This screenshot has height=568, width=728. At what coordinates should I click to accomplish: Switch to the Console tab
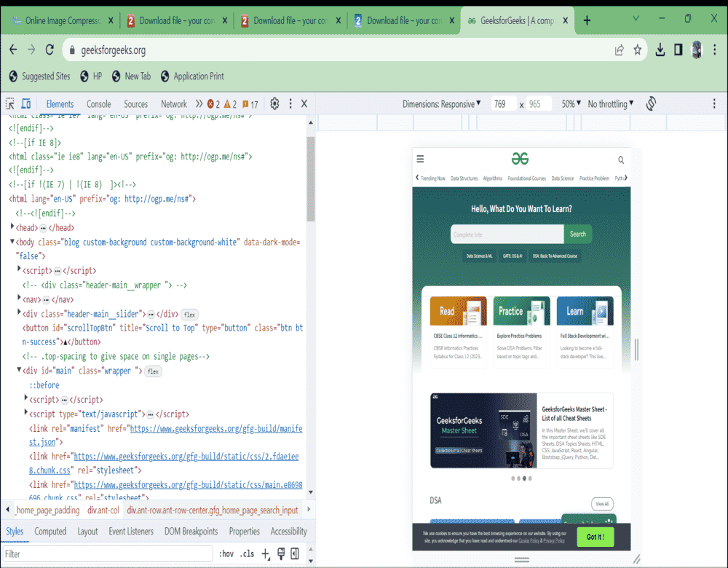[x=99, y=104]
